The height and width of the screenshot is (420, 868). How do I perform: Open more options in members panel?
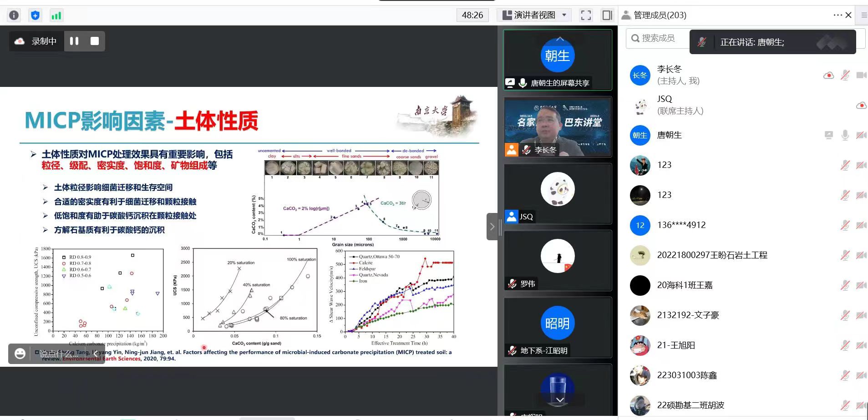837,15
